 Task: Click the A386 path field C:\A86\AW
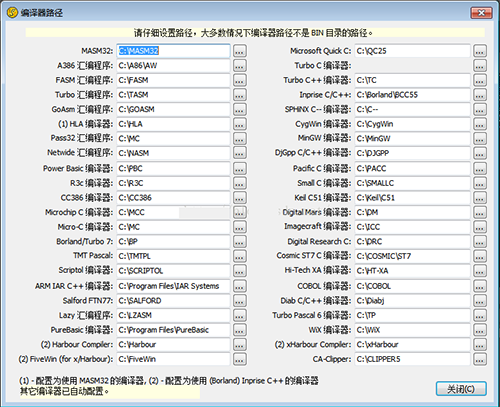click(x=173, y=66)
